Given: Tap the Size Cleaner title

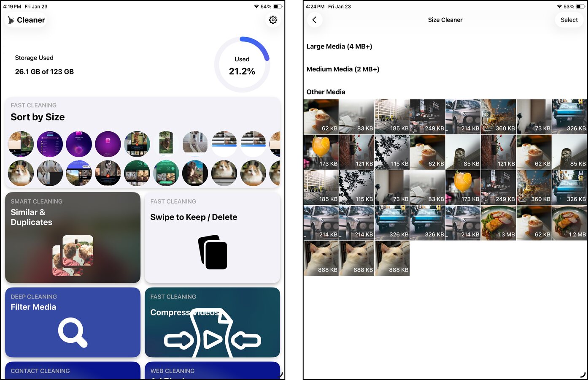Looking at the screenshot, I should (x=445, y=20).
